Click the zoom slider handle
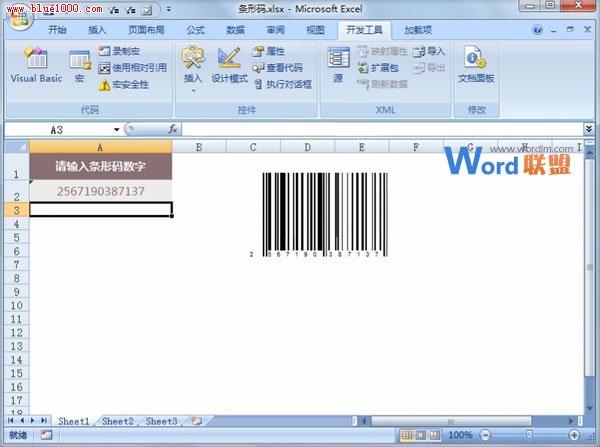600x447 pixels. (529, 435)
